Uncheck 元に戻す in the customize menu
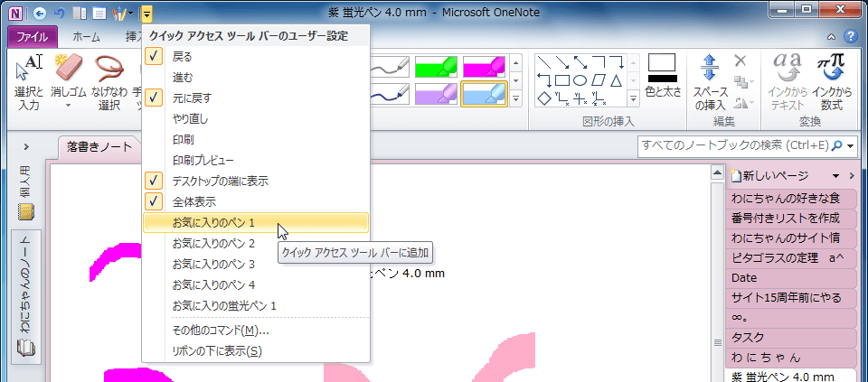The height and width of the screenshot is (382, 868). click(255, 98)
